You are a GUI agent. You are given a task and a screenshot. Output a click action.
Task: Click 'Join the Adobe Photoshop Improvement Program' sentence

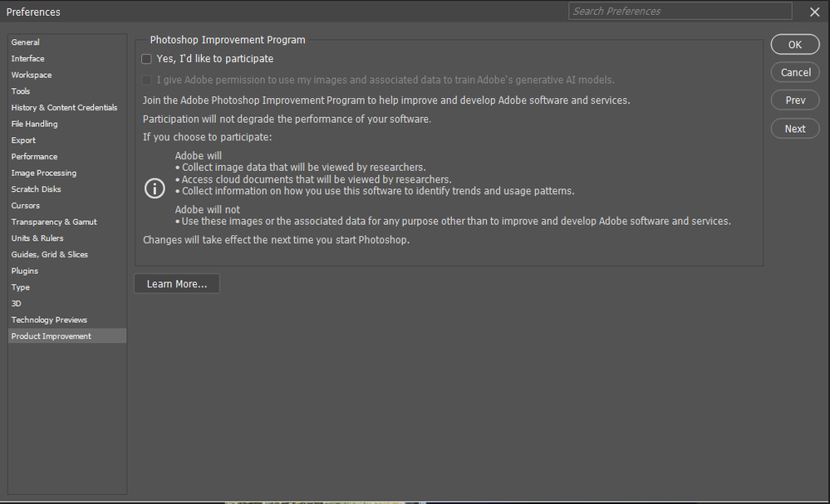[386, 100]
